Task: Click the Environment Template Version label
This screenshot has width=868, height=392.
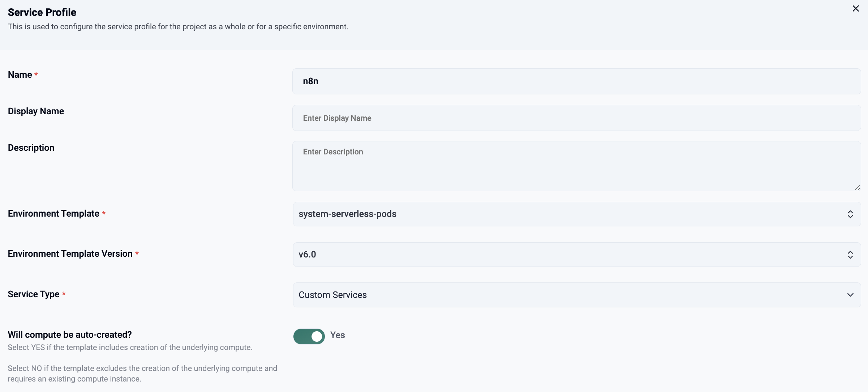Action: 70,254
